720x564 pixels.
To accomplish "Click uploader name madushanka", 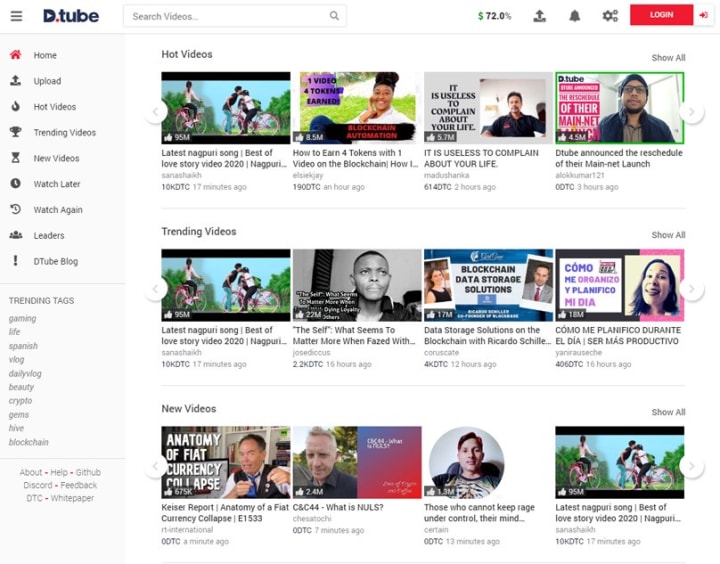I will point(446,175).
